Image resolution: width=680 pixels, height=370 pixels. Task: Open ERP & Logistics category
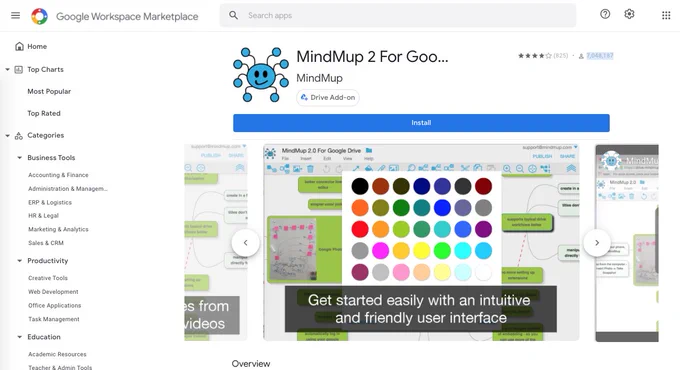pos(50,203)
